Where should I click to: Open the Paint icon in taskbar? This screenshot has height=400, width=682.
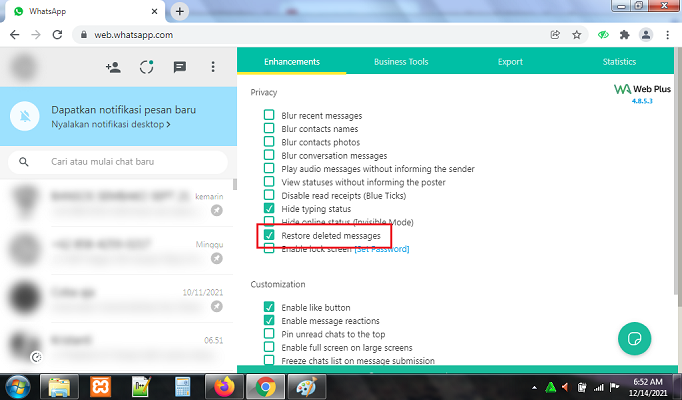click(306, 387)
